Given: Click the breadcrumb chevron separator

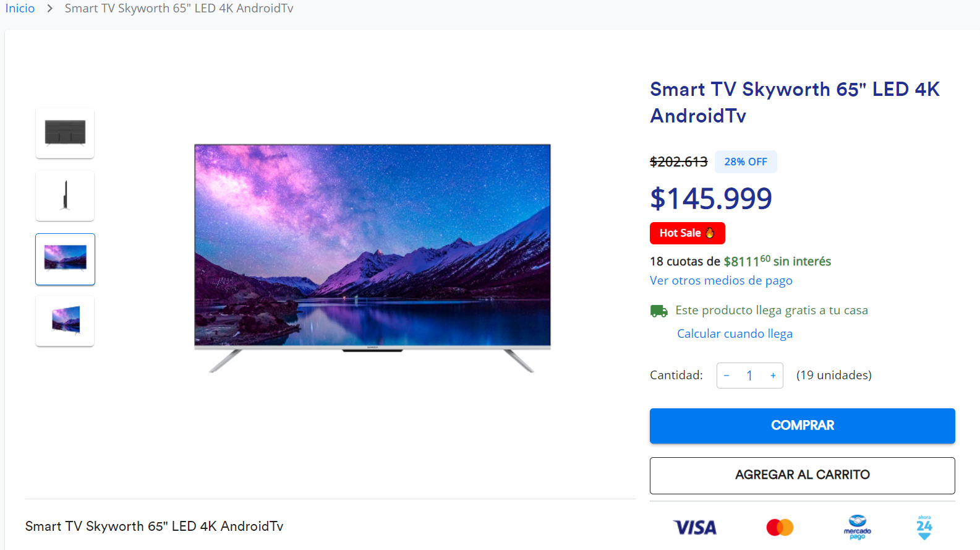Looking at the screenshot, I should point(50,9).
